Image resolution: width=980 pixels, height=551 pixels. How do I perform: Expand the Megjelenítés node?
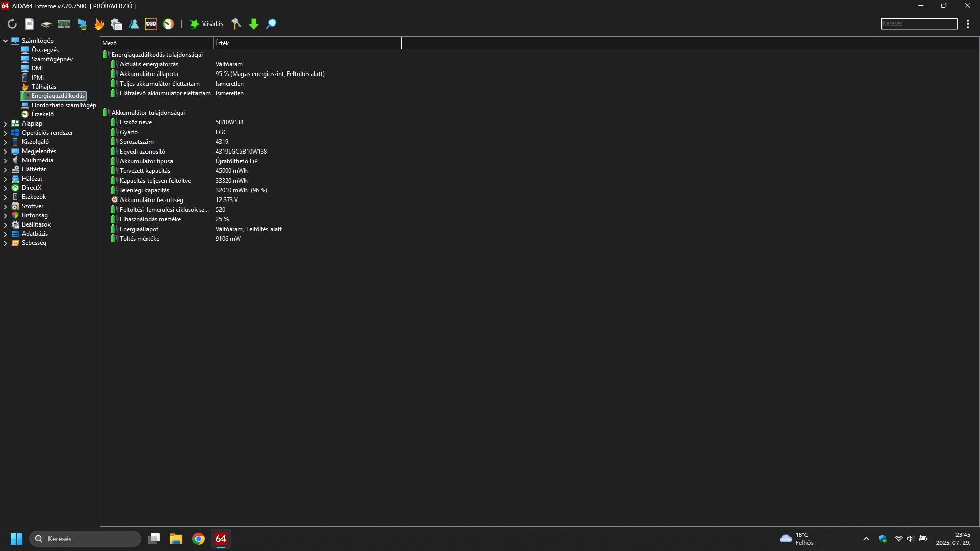(5, 151)
